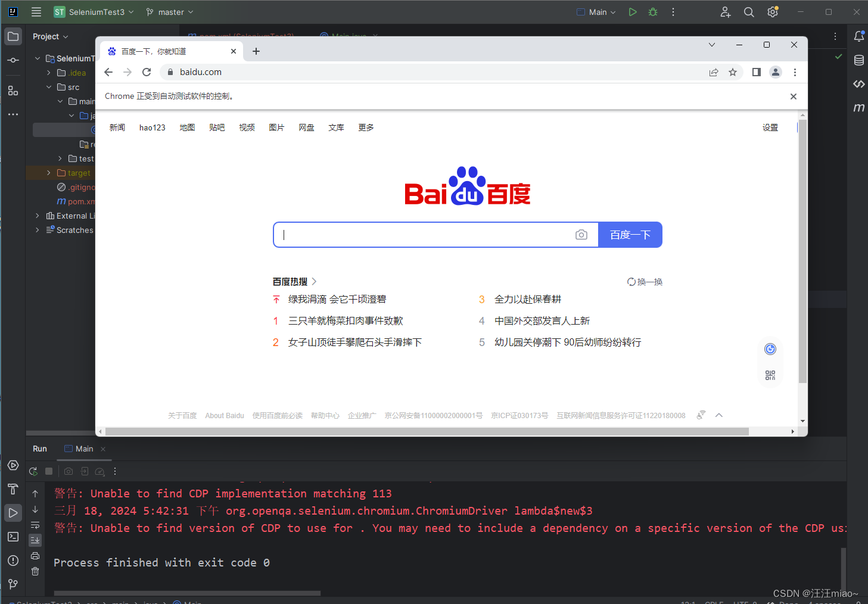
Task: Dismiss the Chrome automation infobar
Action: point(794,96)
